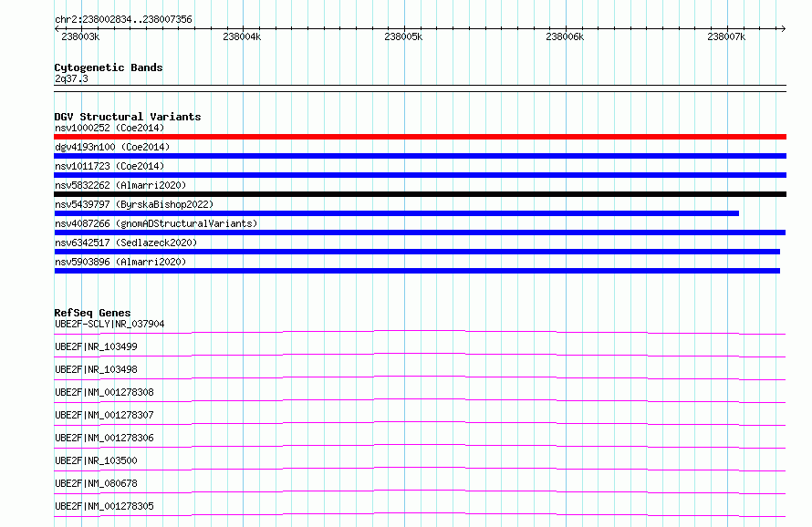Click the 238004k ruler label
Image resolution: width=812 pixels, height=527 pixels.
[x=242, y=36]
